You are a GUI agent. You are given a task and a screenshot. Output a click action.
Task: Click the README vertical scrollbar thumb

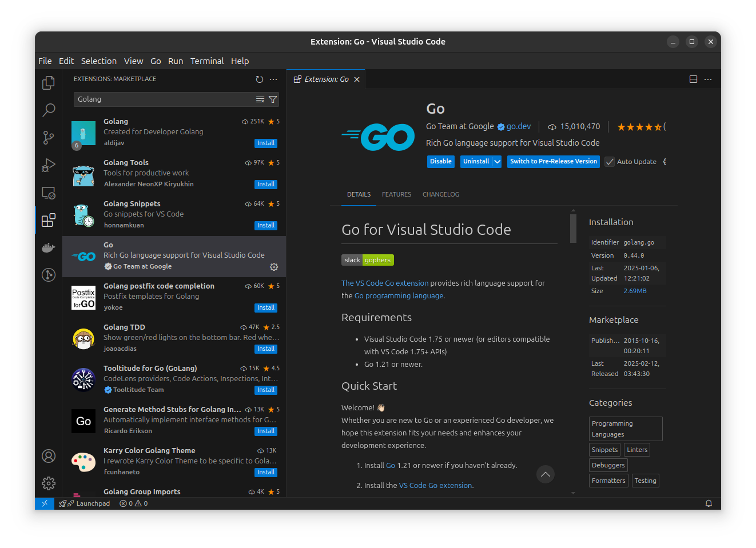coord(573,228)
